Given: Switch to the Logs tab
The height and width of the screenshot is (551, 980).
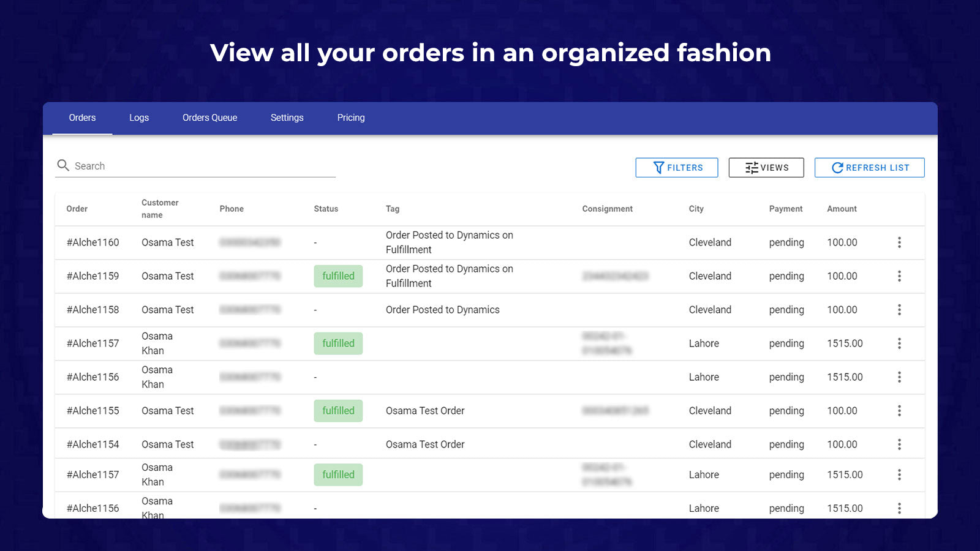Looking at the screenshot, I should click(138, 118).
